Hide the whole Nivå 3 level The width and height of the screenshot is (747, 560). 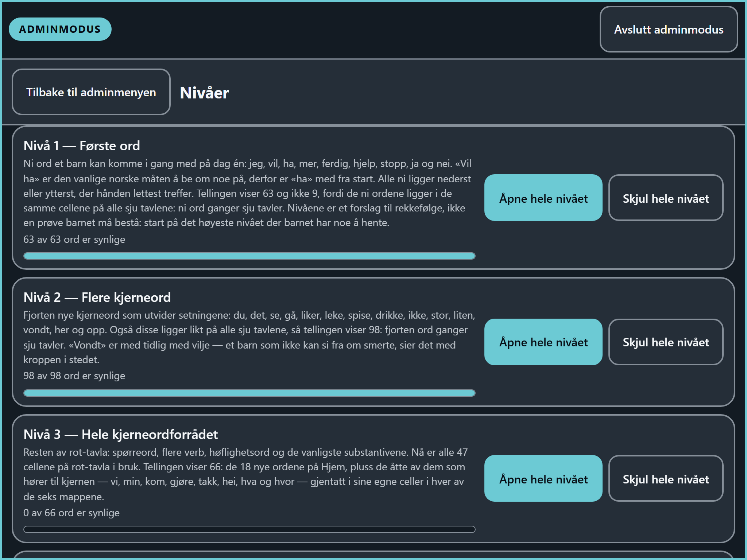click(666, 478)
